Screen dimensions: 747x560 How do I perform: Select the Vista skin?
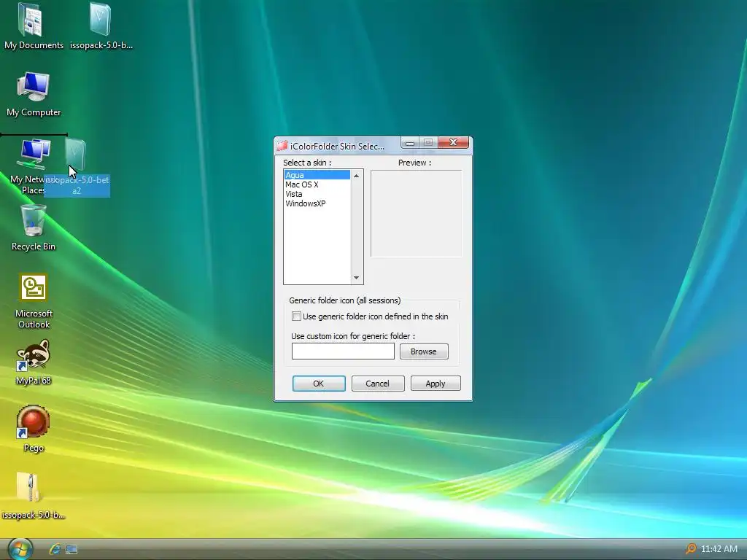point(317,194)
